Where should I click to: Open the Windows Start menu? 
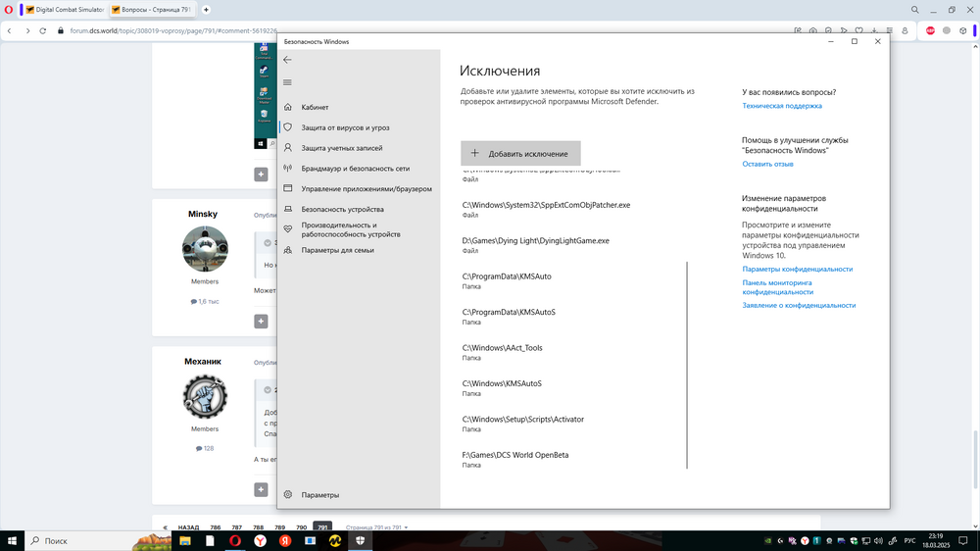click(12, 540)
